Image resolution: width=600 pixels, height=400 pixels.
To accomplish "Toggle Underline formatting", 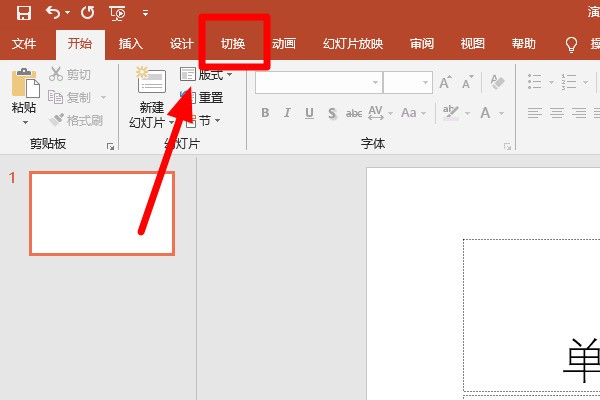I will pos(309,113).
